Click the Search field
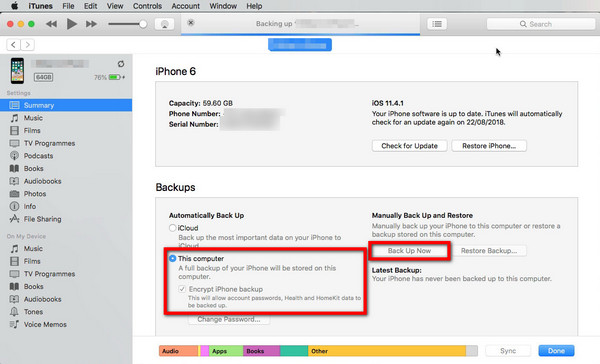The image size is (600, 364). pyautogui.click(x=541, y=24)
